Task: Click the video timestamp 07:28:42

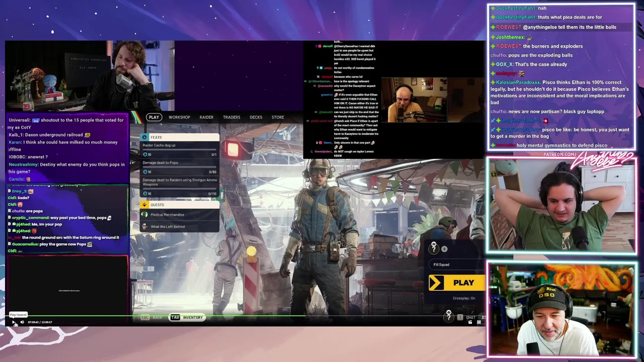Action: (33, 322)
